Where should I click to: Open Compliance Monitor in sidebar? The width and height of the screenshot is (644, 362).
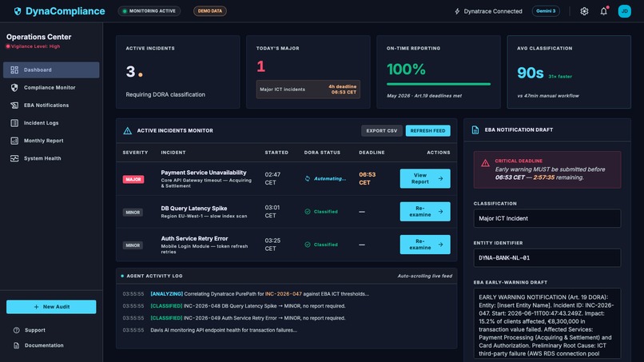click(51, 88)
